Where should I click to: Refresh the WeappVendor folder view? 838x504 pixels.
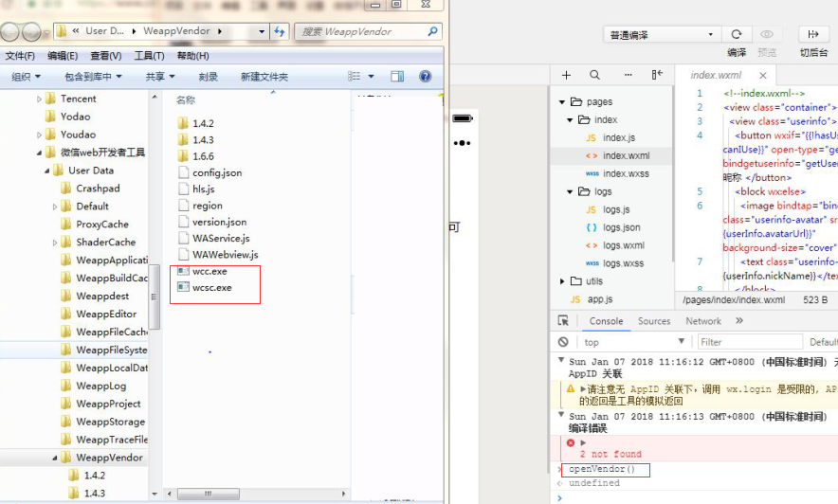(280, 31)
